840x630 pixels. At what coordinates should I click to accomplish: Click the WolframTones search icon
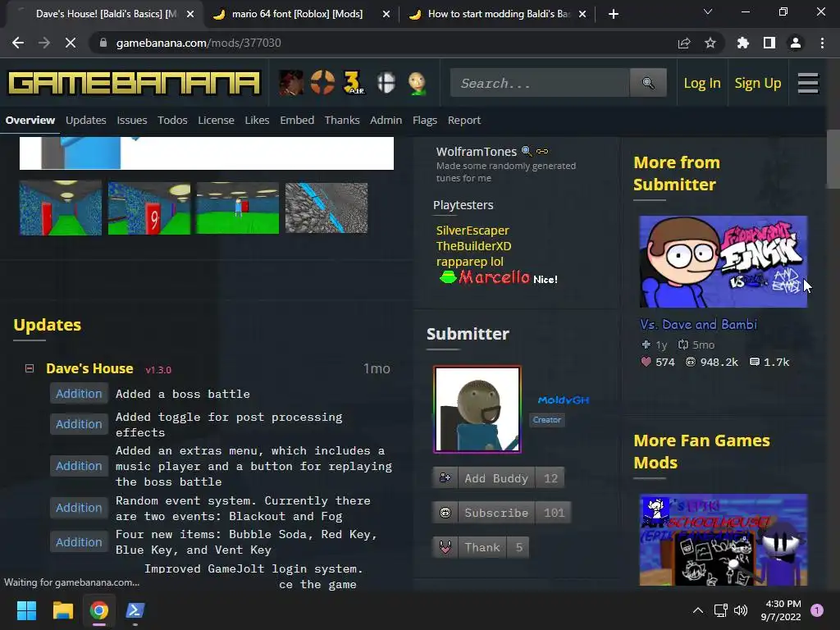527,151
